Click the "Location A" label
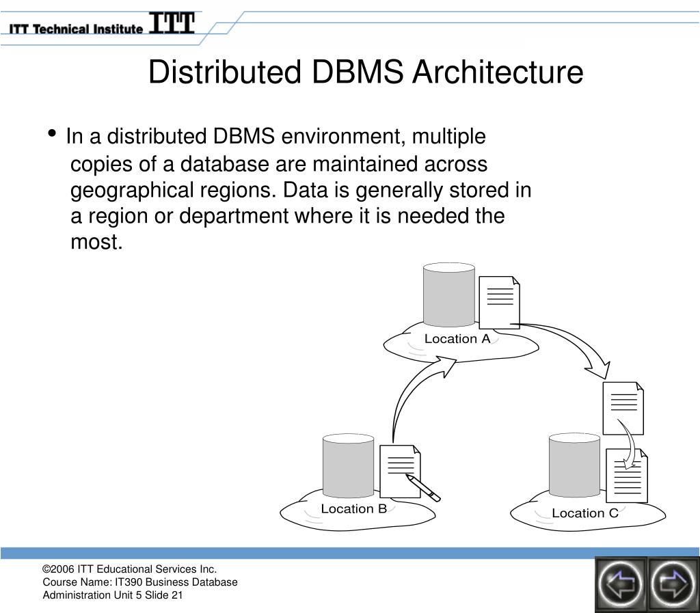The image size is (700, 613). click(x=457, y=339)
